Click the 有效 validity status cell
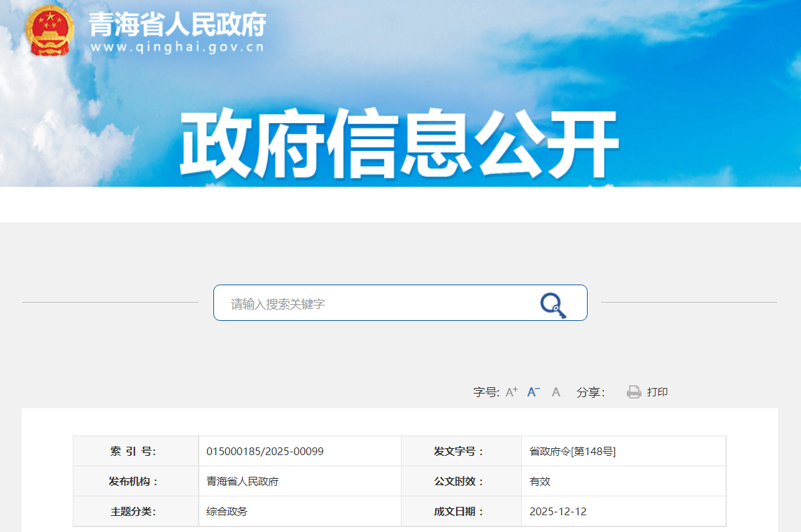The height and width of the screenshot is (532, 801). pyautogui.click(x=540, y=482)
